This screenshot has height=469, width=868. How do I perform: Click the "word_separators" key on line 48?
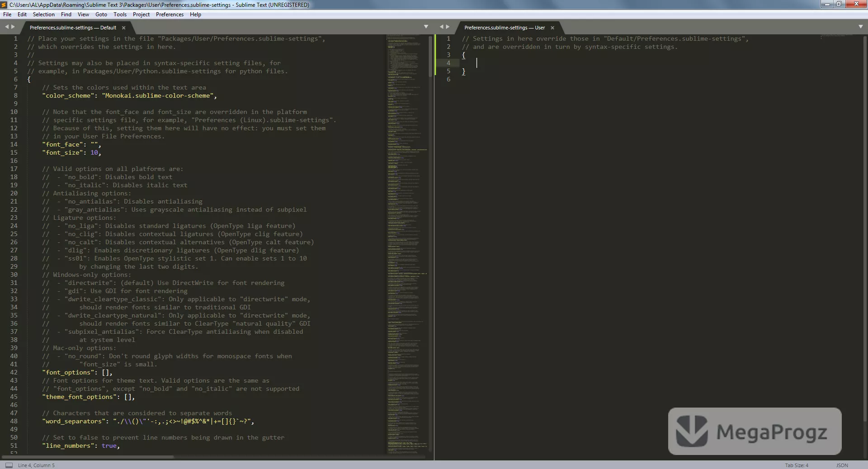click(74, 421)
